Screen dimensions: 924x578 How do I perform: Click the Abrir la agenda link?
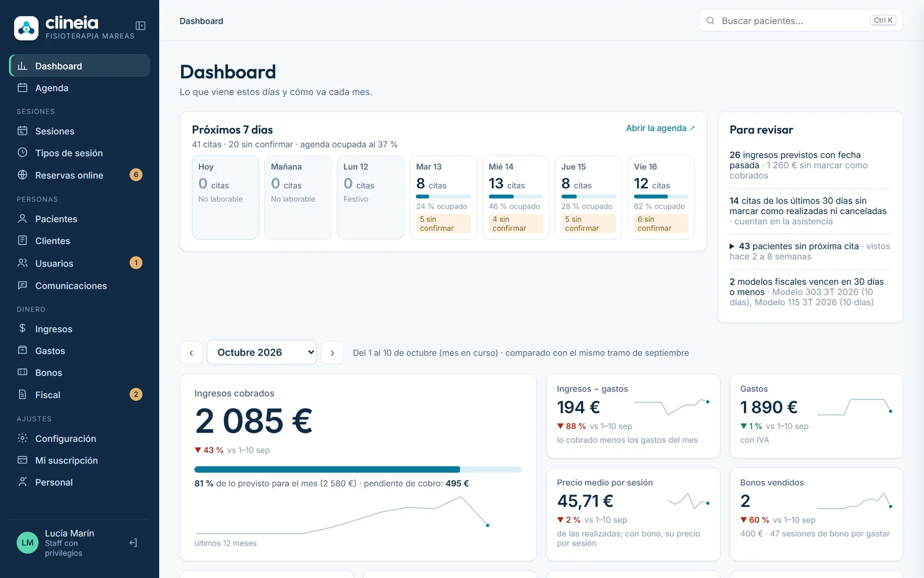point(660,128)
